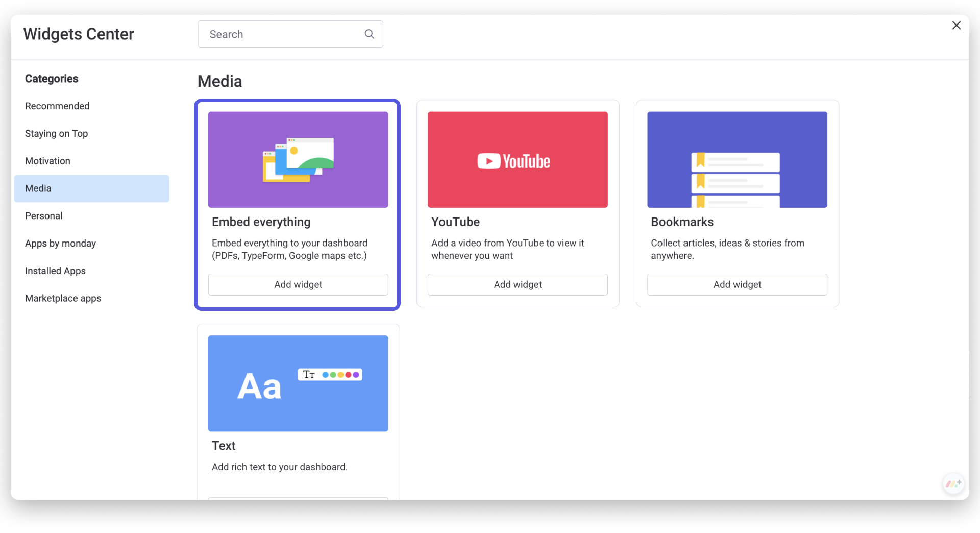The width and height of the screenshot is (980, 533).
Task: Click the 'Bookmarks' card title
Action: [x=682, y=222]
